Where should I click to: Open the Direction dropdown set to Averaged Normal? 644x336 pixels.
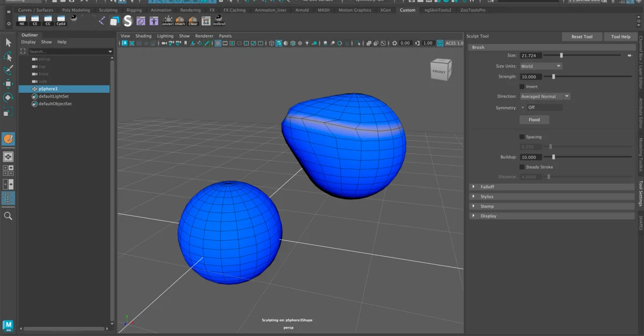[x=544, y=96]
